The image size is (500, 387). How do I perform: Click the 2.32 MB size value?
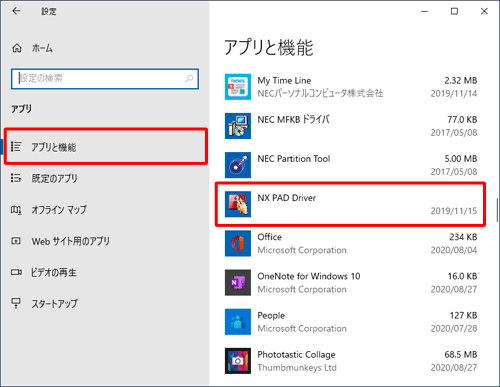[x=460, y=80]
